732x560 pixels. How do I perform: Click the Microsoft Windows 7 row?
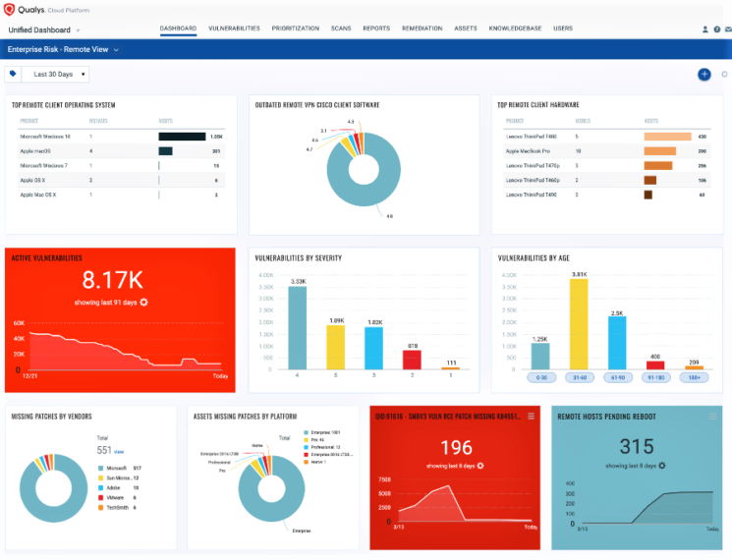pyautogui.click(x=121, y=166)
